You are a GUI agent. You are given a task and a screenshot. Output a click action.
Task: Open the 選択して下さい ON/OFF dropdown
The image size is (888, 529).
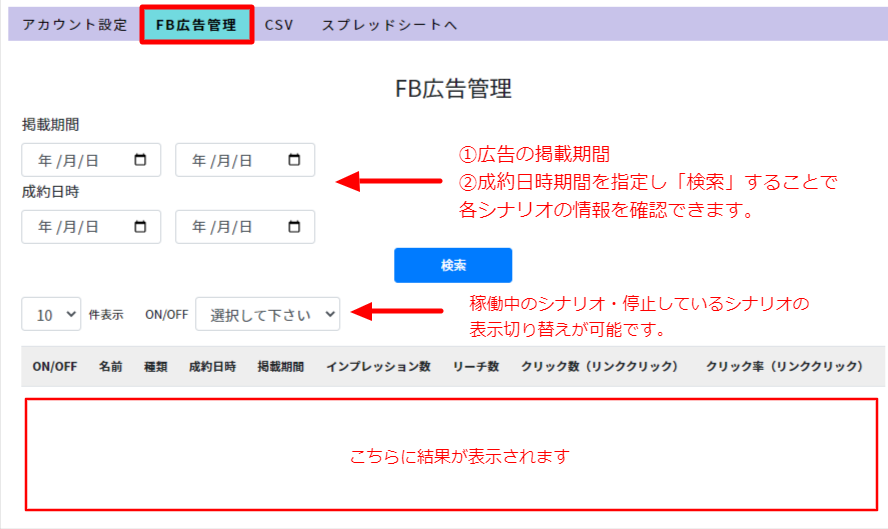tap(267, 314)
